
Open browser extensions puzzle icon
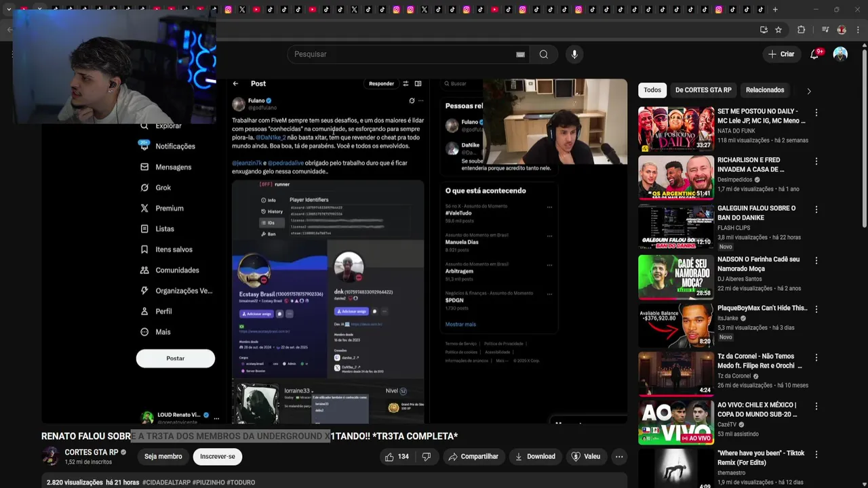[x=801, y=30]
